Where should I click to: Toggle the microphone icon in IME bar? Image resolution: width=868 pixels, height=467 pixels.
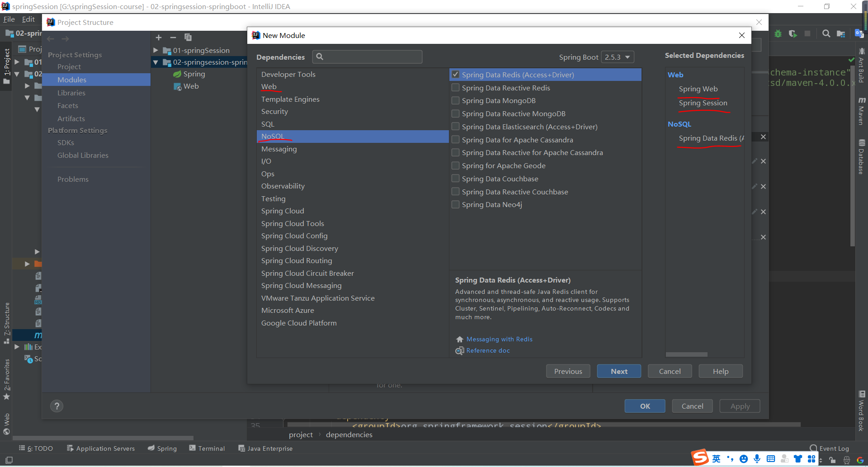(757, 459)
